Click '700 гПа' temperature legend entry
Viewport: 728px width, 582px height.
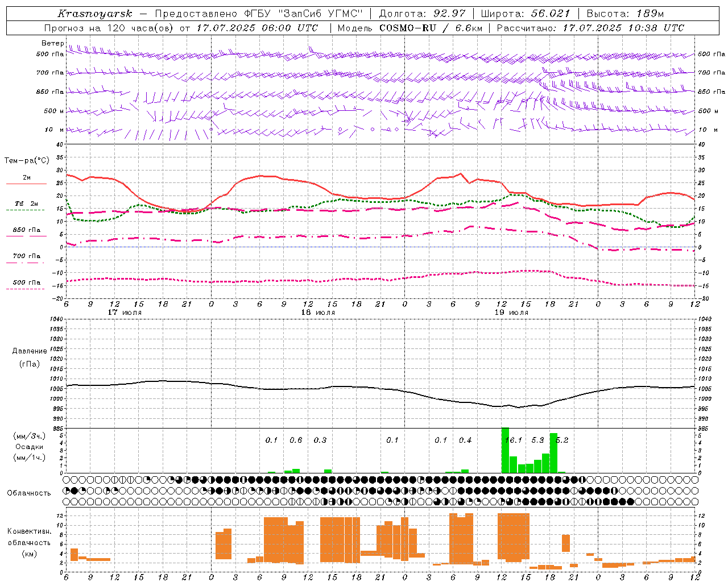click(x=27, y=256)
